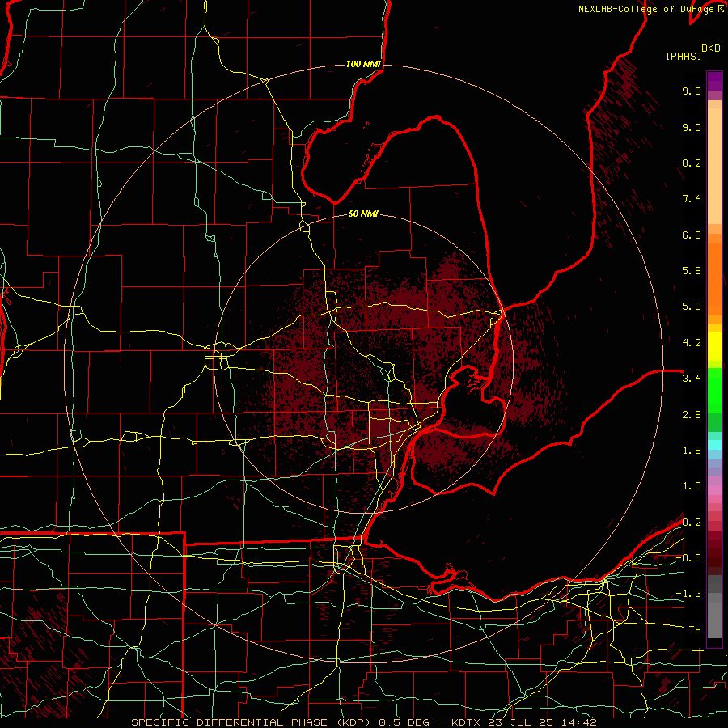Click the 7.4 scale value

[x=692, y=199]
